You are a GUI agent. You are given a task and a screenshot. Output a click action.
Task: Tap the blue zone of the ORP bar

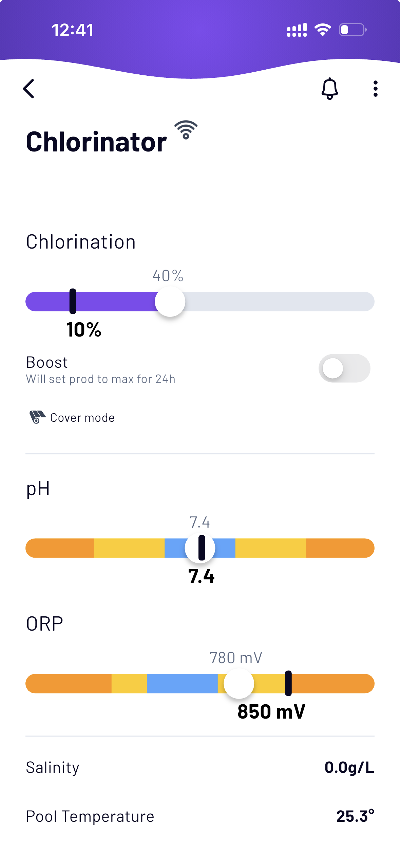pyautogui.click(x=182, y=684)
